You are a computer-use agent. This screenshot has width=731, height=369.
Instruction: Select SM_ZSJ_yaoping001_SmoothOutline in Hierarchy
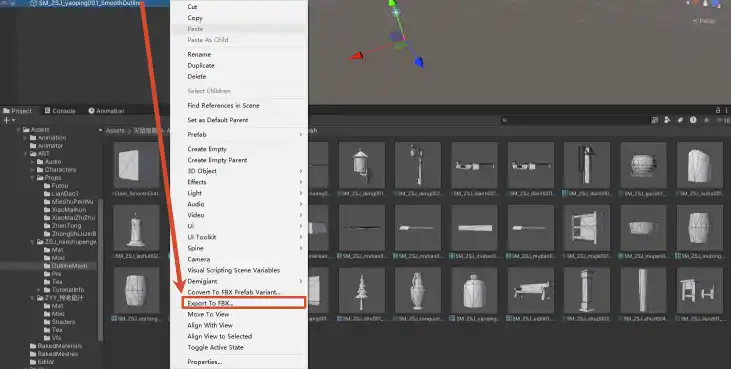[86, 3]
